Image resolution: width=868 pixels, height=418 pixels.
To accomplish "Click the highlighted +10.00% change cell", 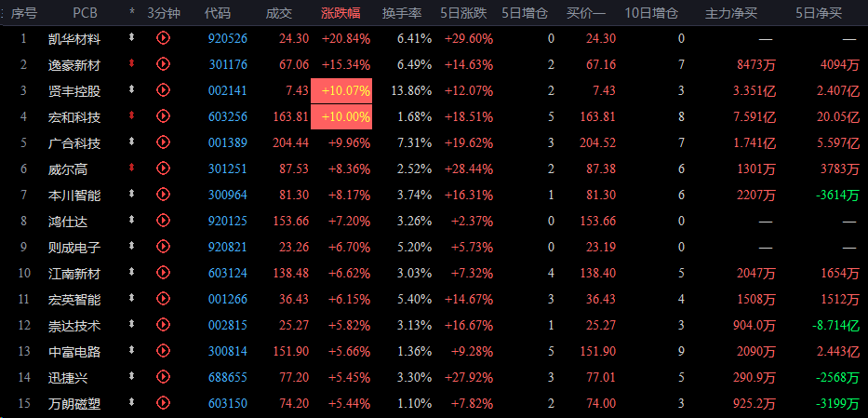I will click(341, 116).
